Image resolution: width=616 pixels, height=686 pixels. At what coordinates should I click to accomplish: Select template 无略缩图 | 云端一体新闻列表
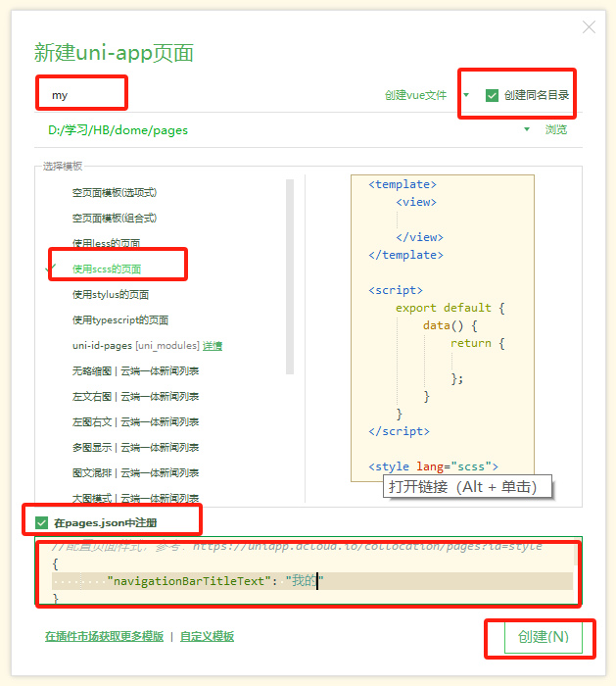click(135, 371)
